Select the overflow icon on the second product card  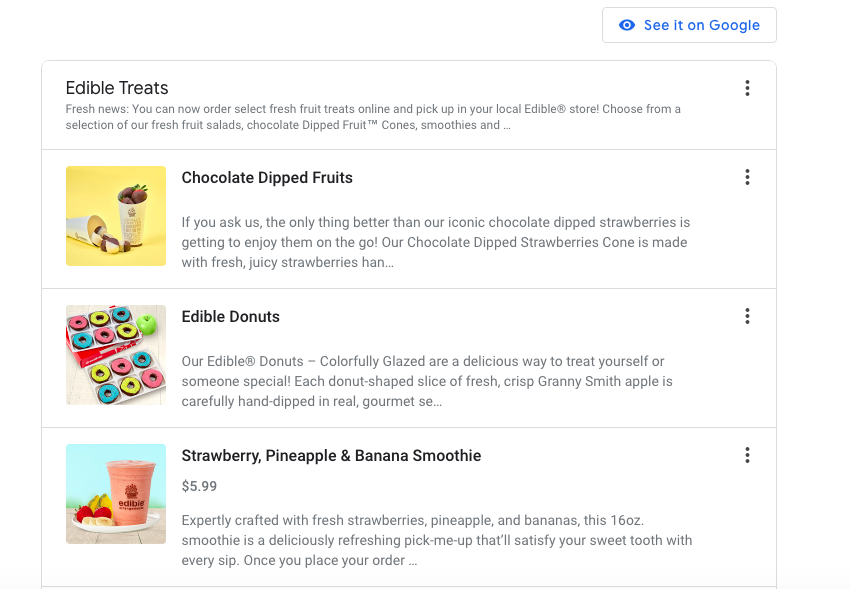coord(747,315)
